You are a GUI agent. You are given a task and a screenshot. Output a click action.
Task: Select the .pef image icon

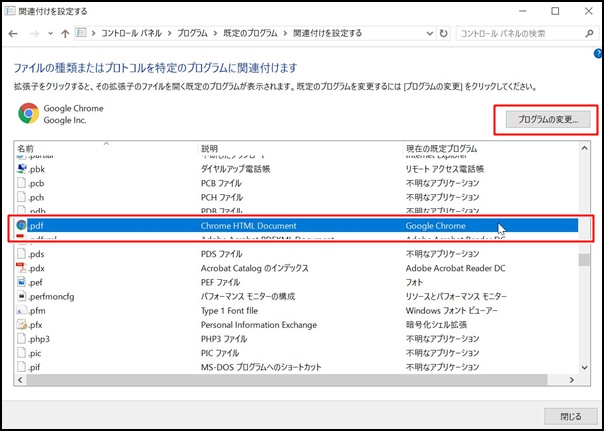click(22, 282)
